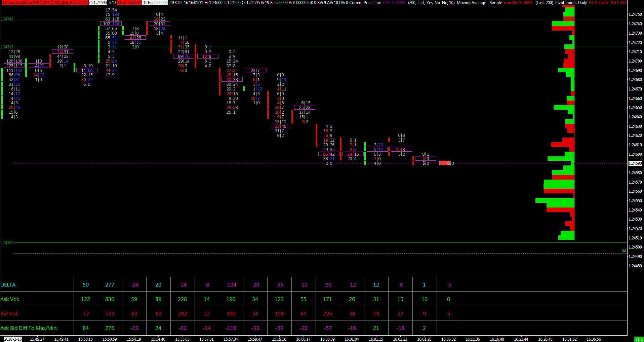
Task: Select the DELTA value 50
Action: (86, 285)
